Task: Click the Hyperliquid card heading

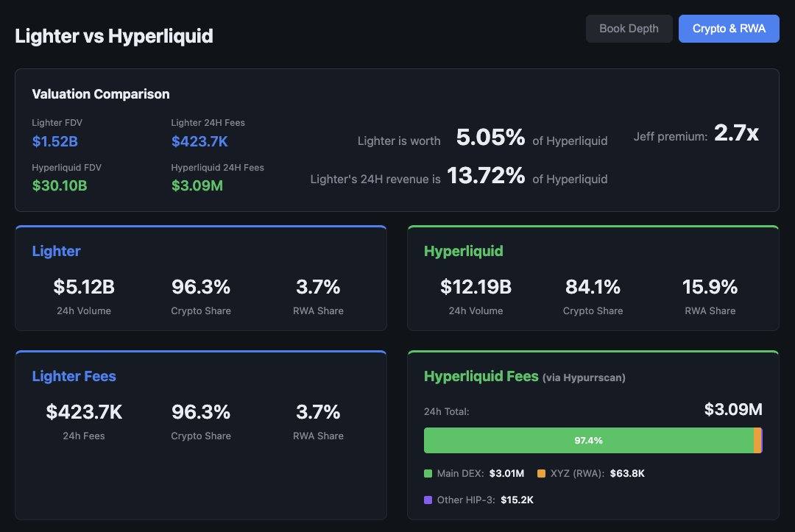Action: point(464,251)
